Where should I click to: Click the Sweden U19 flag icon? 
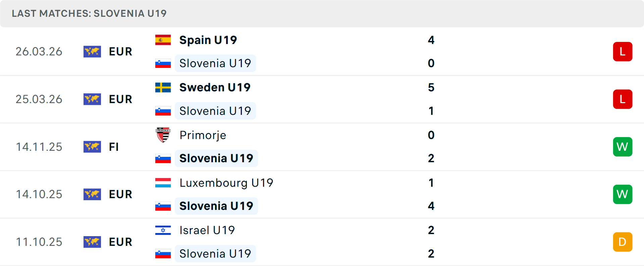tap(163, 87)
